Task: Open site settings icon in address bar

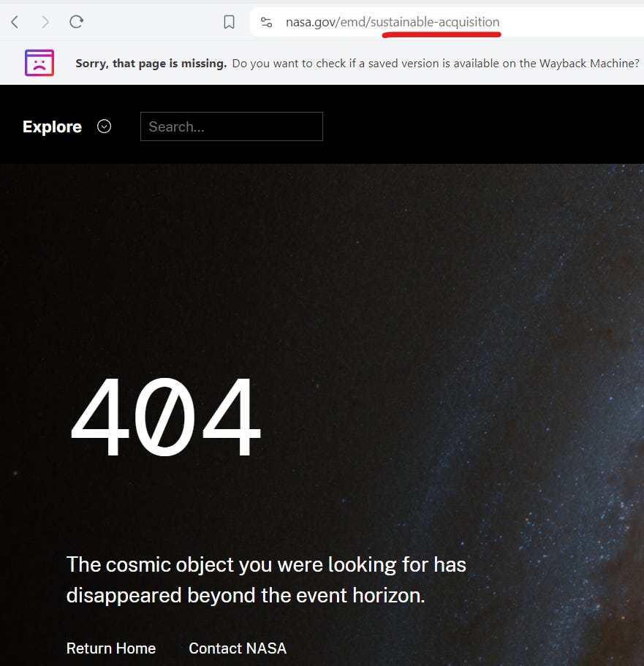Action: point(266,22)
